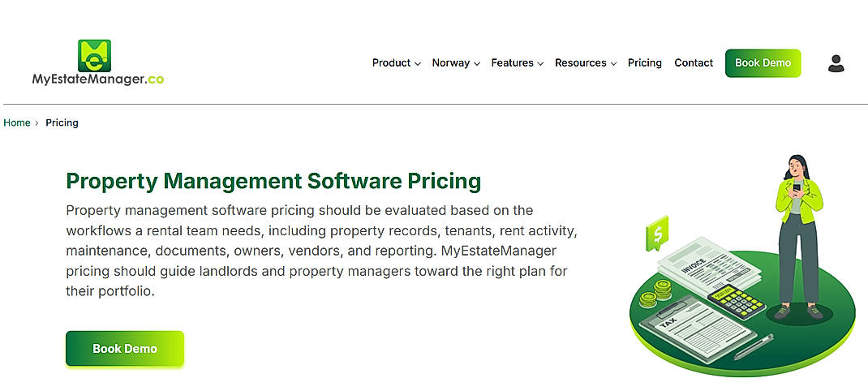Expand the Features dropdown menu
Viewport: 868px width, 391px height.
pos(517,63)
